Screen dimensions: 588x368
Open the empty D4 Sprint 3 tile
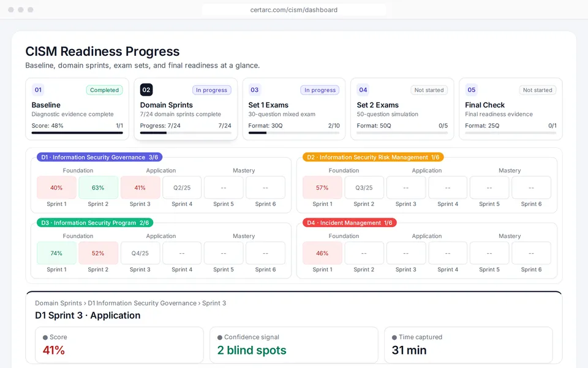(x=406, y=253)
